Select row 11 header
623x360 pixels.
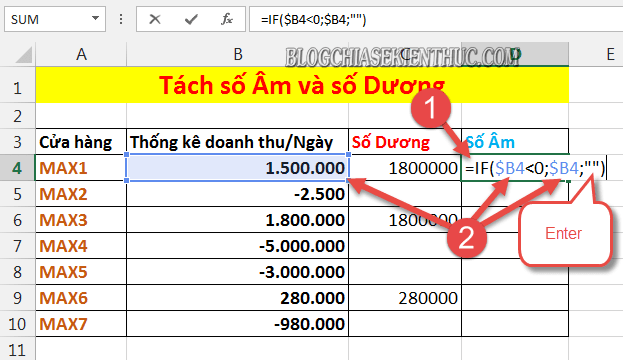coord(17,349)
